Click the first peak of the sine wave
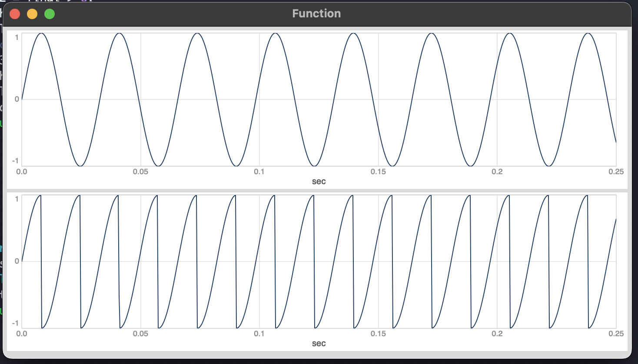Image resolution: width=638 pixels, height=364 pixels. click(x=41, y=33)
